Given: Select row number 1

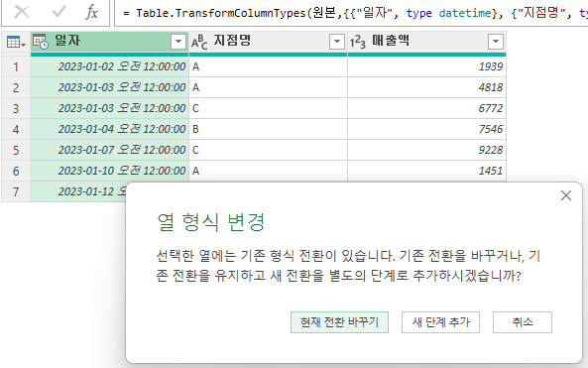Looking at the screenshot, I should pyautogui.click(x=16, y=66).
